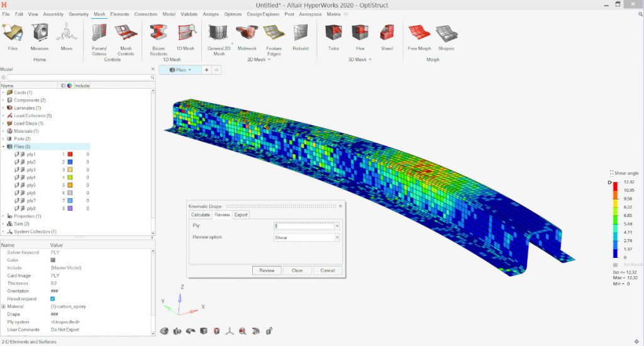Open the Aerospace menu

pos(310,13)
